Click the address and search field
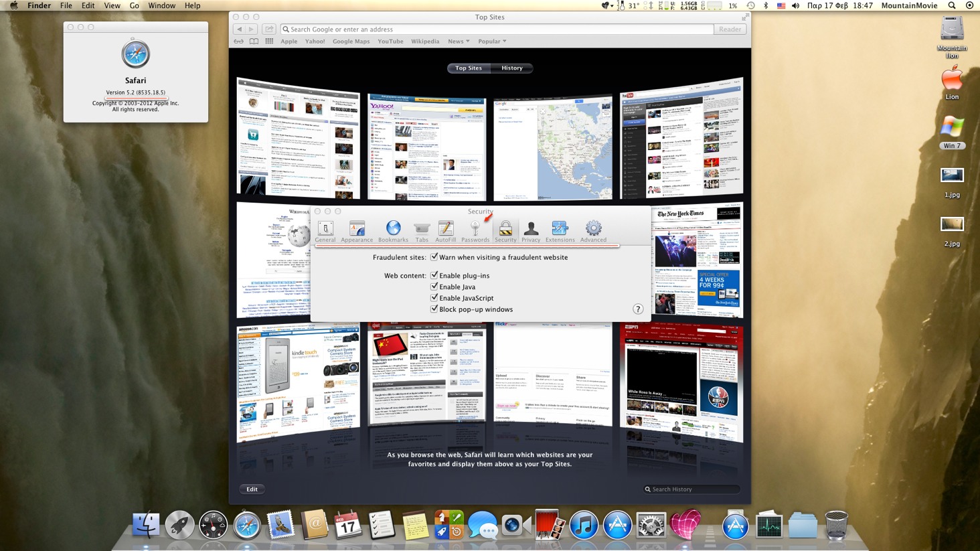This screenshot has height=551, width=980. [497, 29]
